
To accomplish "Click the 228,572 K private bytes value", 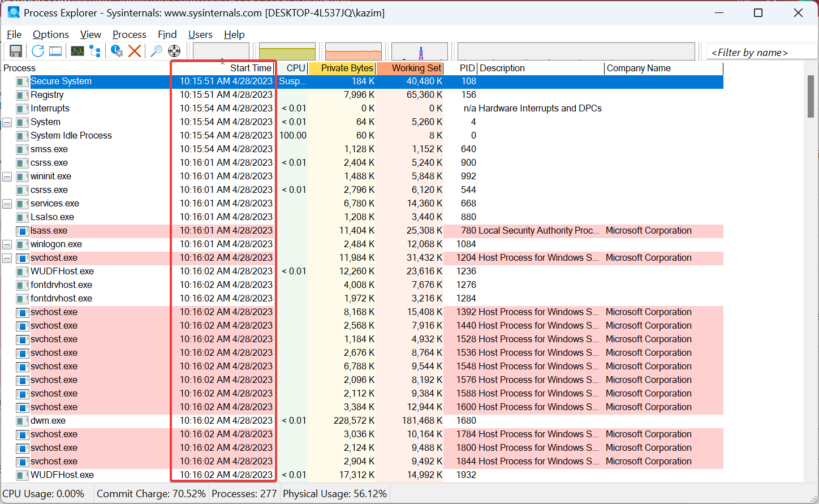I will coord(354,421).
